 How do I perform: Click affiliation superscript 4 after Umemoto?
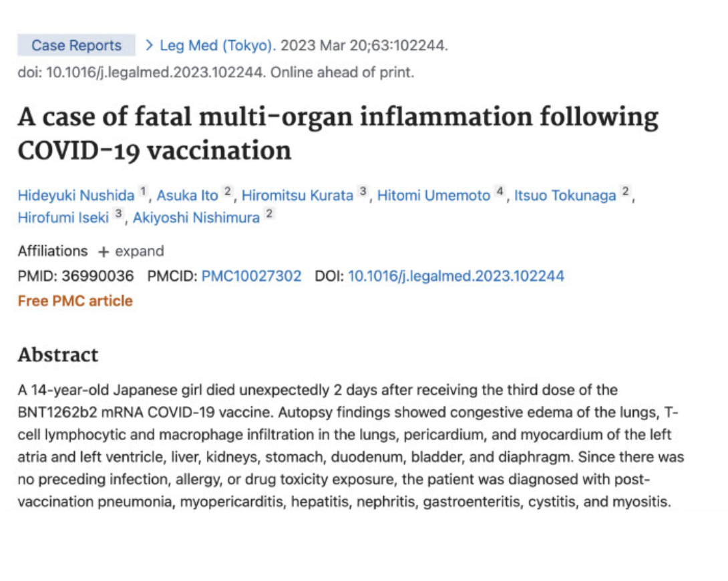500,191
